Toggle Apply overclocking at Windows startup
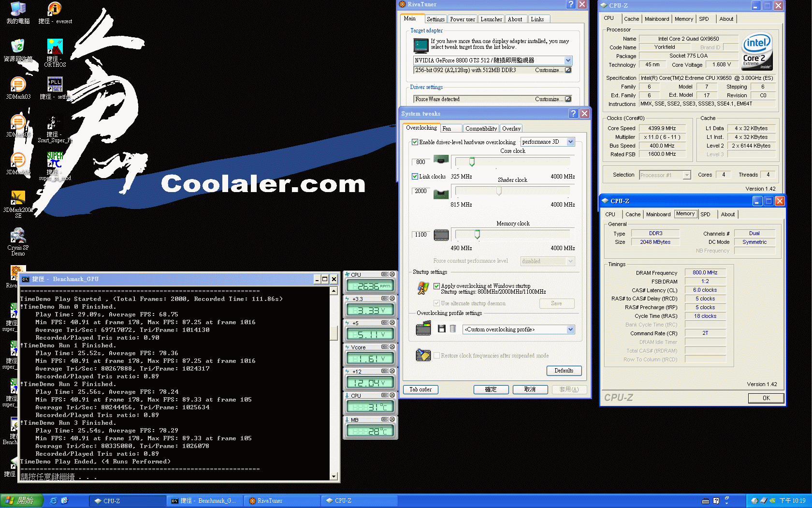 tap(436, 286)
